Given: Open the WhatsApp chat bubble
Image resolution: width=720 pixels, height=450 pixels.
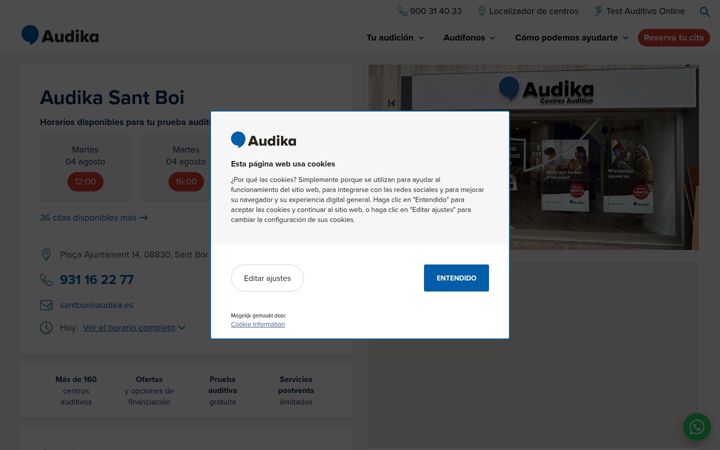Looking at the screenshot, I should (x=697, y=427).
